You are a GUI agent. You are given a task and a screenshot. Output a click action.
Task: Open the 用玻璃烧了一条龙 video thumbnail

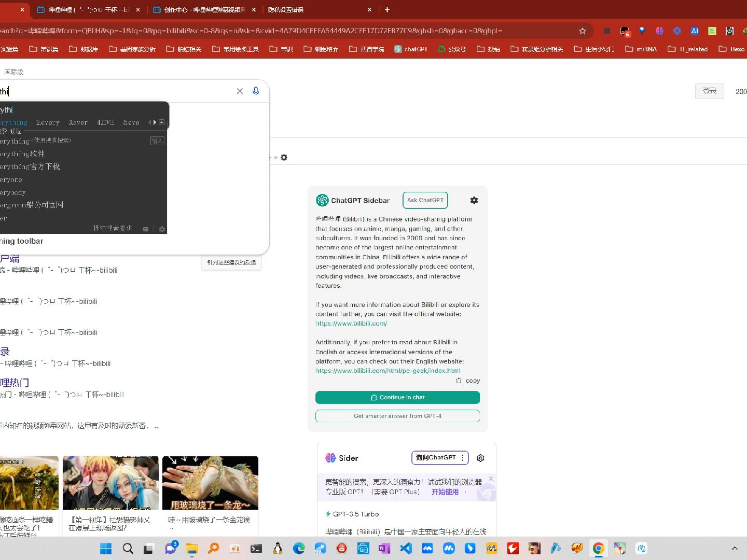(210, 483)
